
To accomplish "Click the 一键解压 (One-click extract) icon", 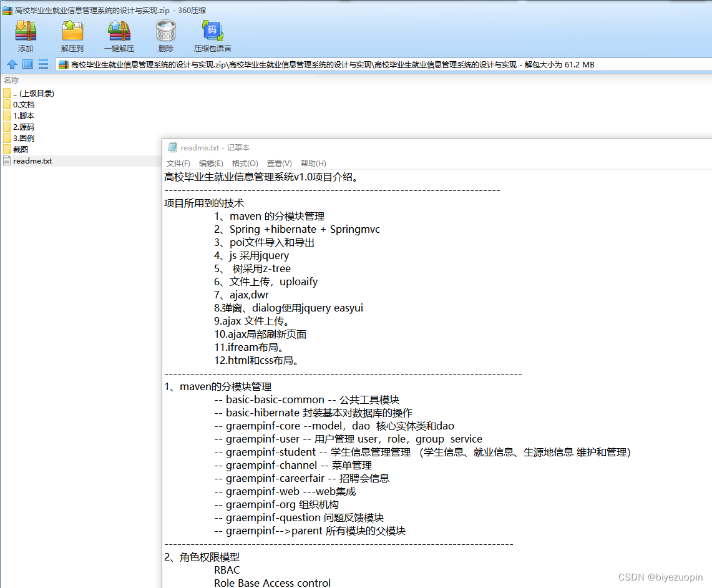I will (x=119, y=31).
